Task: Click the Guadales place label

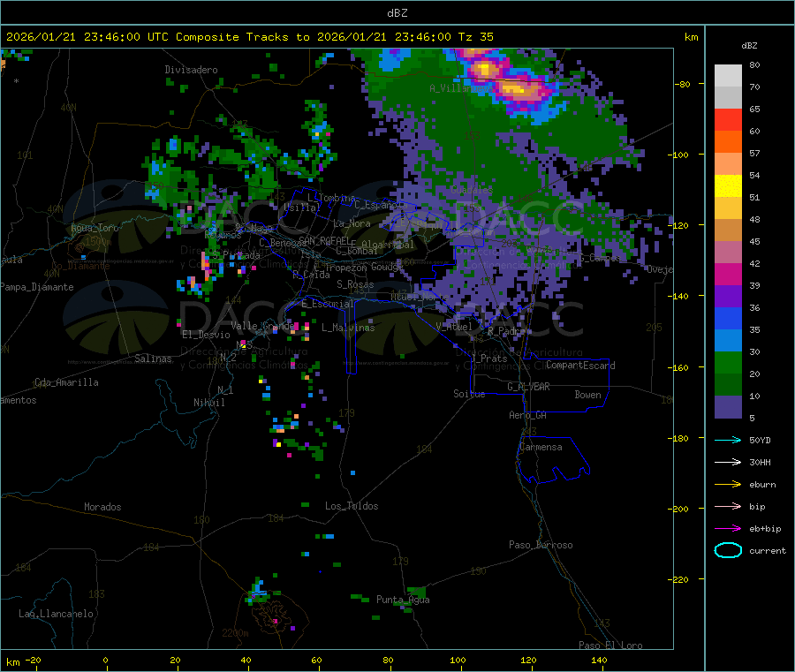Action: click(472, 190)
